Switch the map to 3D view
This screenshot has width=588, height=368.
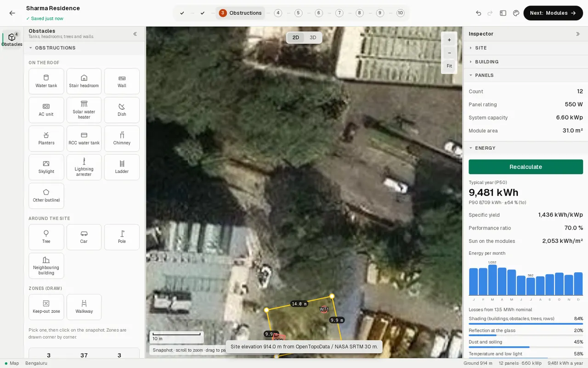(313, 37)
